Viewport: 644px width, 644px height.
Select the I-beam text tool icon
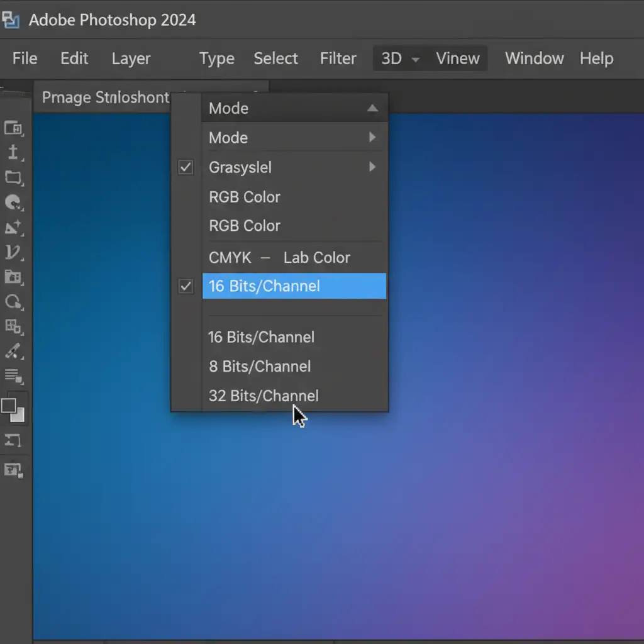[13, 153]
